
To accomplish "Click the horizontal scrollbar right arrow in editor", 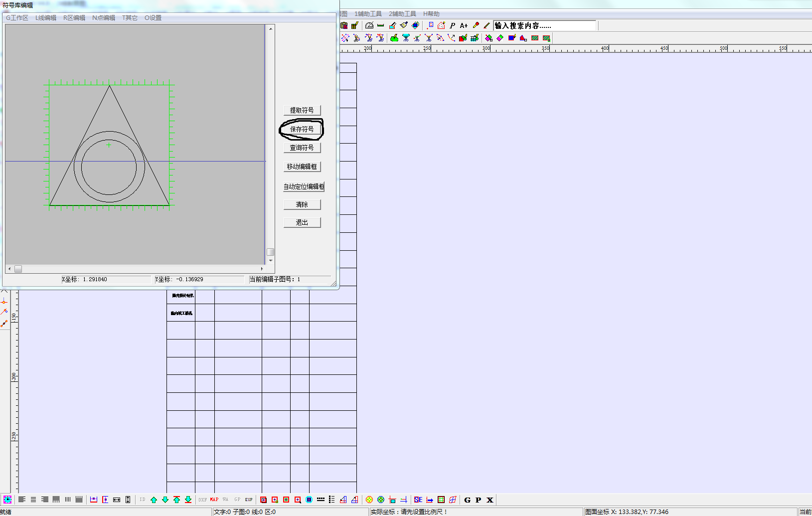I will coord(262,269).
